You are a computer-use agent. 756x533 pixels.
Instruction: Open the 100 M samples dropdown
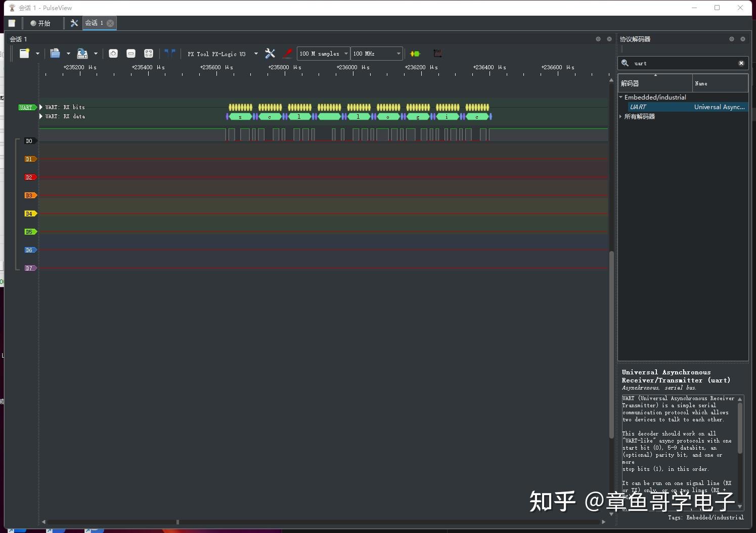coord(323,54)
